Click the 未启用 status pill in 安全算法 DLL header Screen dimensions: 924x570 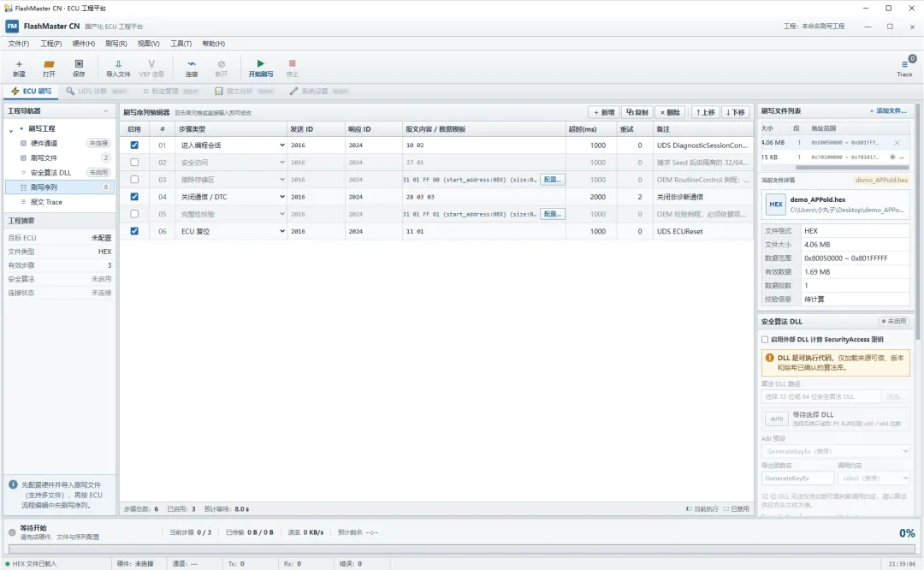coord(894,321)
